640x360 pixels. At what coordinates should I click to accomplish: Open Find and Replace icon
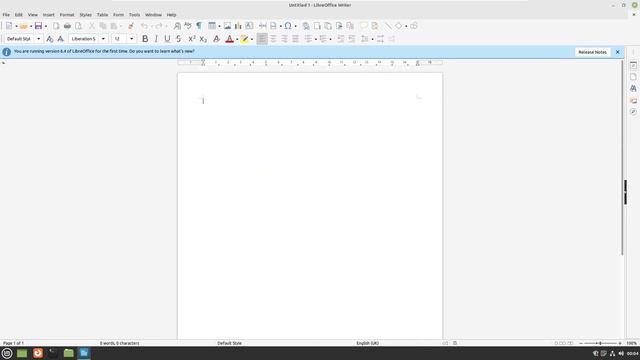tap(177, 26)
